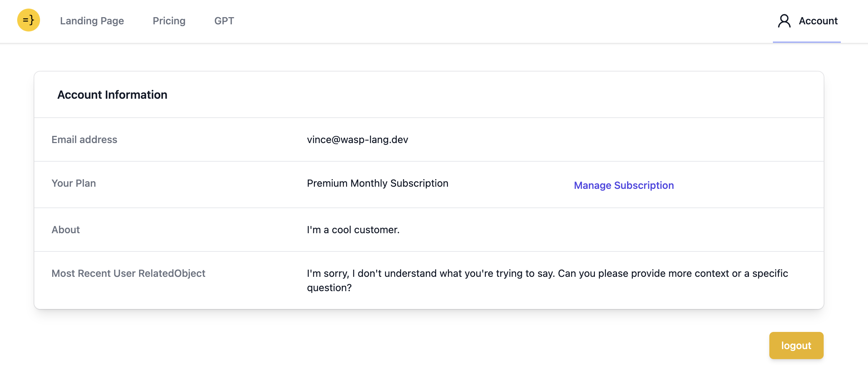Click the wrapped word "question?" in message
This screenshot has width=868, height=392.
click(x=329, y=288)
